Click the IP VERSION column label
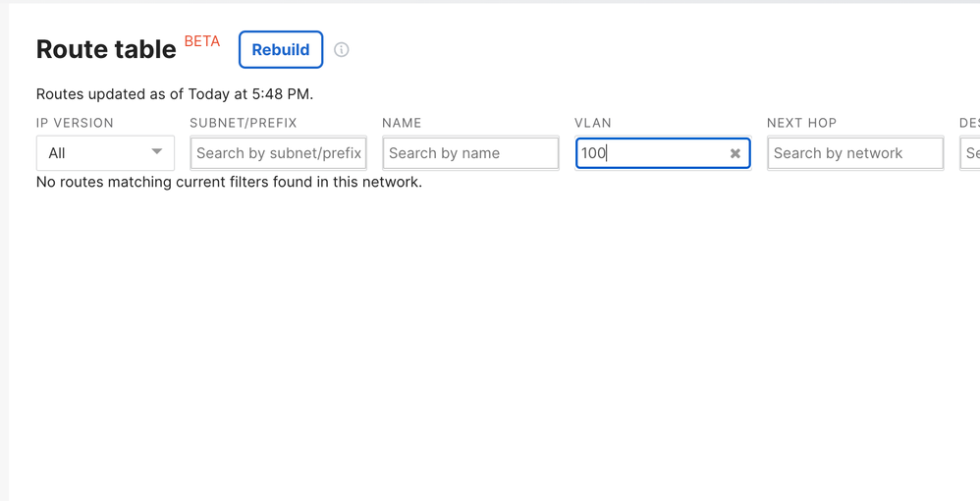980x501 pixels. coord(75,123)
